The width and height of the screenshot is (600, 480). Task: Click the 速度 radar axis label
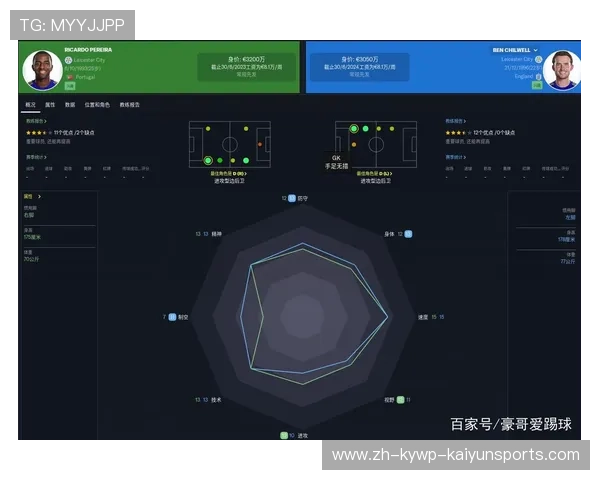tap(423, 317)
